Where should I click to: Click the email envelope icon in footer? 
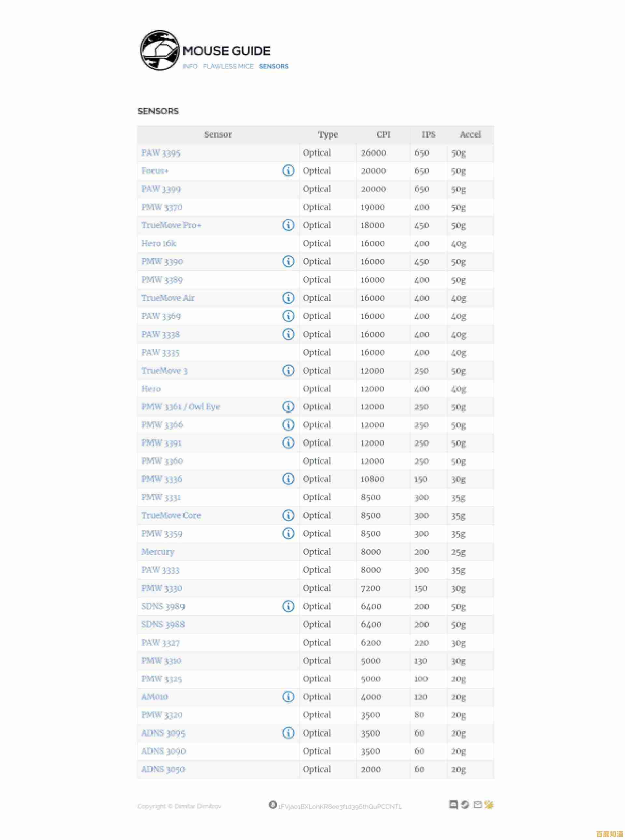pyautogui.click(x=478, y=805)
